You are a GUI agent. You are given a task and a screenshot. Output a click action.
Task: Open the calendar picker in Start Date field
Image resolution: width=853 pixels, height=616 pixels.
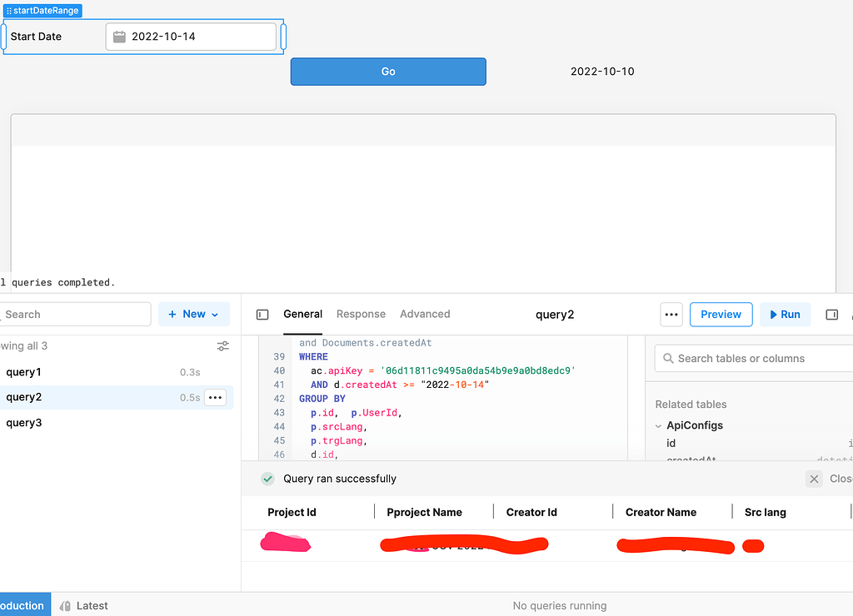pyautogui.click(x=118, y=37)
